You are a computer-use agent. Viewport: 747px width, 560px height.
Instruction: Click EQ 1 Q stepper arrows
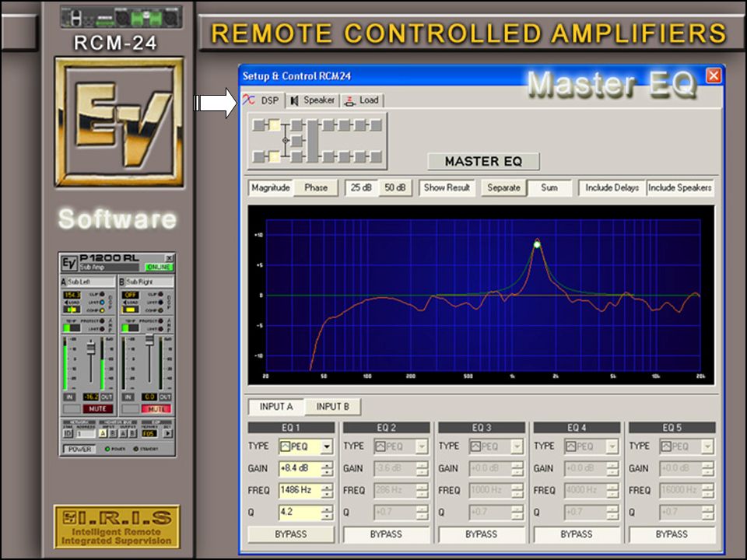click(327, 513)
